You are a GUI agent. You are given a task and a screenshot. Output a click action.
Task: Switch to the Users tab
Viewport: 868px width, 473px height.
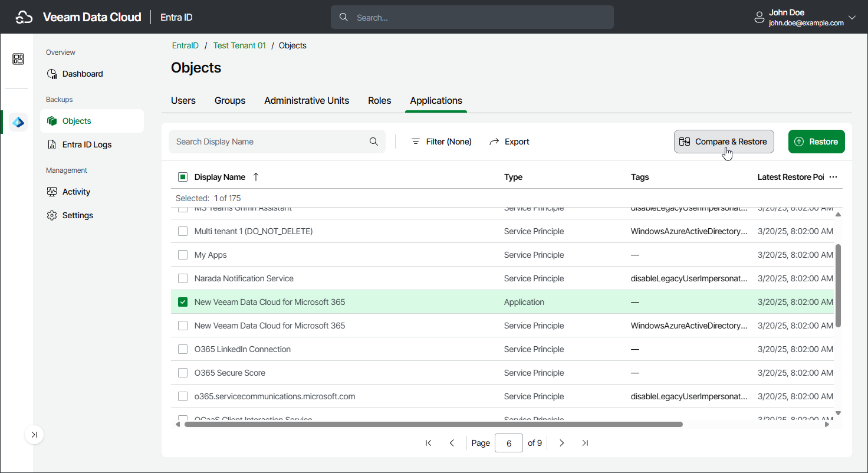[183, 100]
